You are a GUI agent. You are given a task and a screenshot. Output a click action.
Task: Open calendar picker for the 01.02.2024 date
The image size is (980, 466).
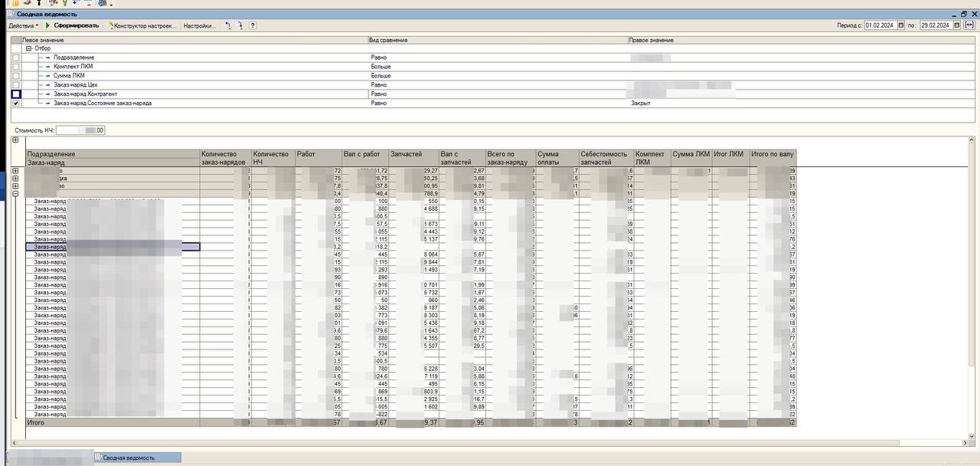click(901, 25)
